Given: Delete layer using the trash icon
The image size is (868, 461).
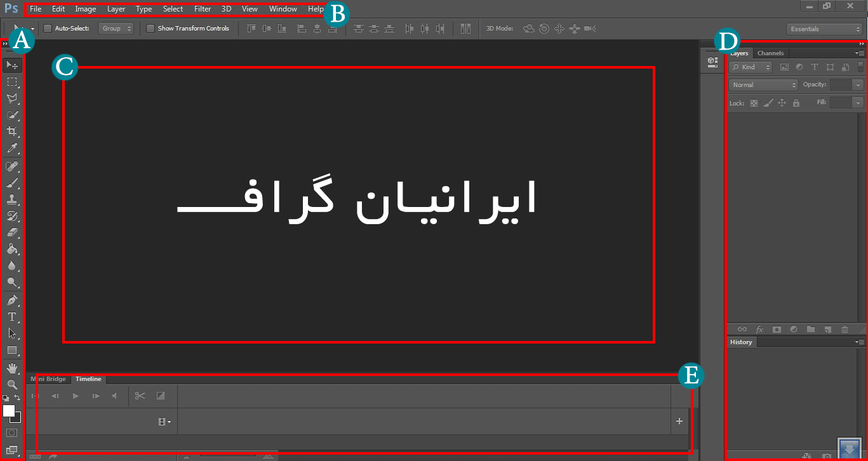Looking at the screenshot, I should [x=845, y=329].
